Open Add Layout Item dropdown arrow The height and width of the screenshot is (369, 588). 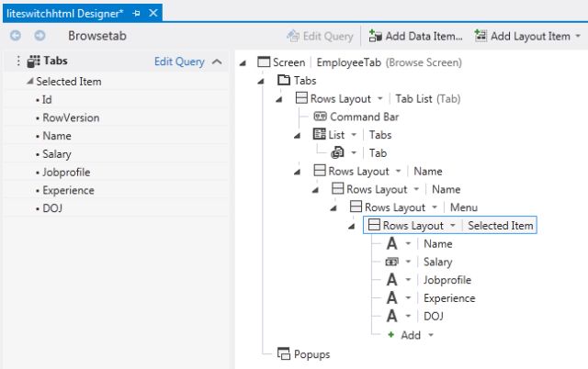578,37
